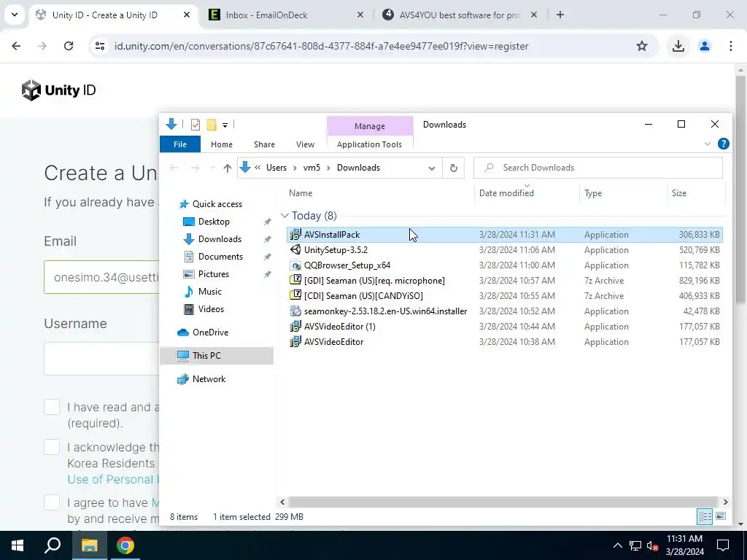This screenshot has height=560, width=747.
Task: Open Customize Quick Access Toolbar dropdown
Action: coord(225,125)
